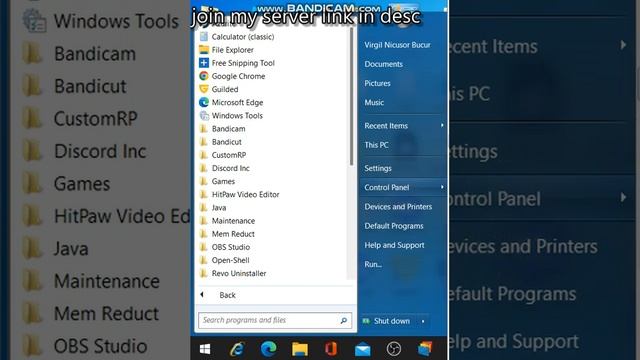Open Microsoft Edge from the taskbar
The width and height of the screenshot is (640, 360).
point(268,349)
